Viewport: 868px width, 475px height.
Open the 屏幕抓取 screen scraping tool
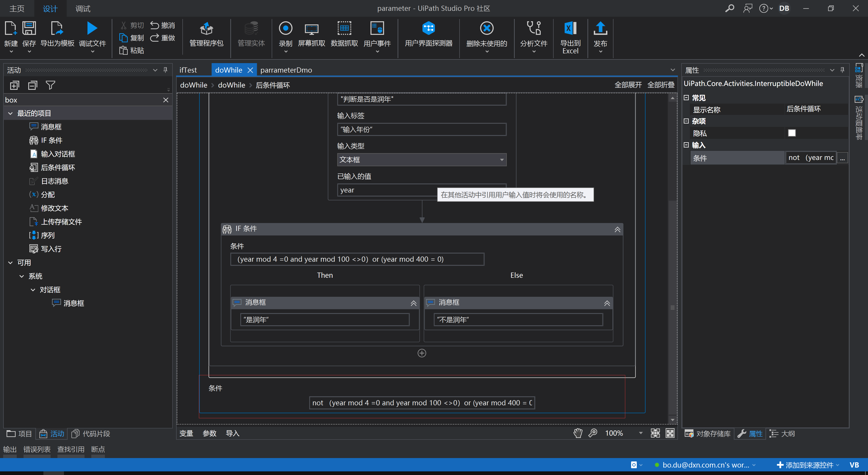[x=311, y=35]
